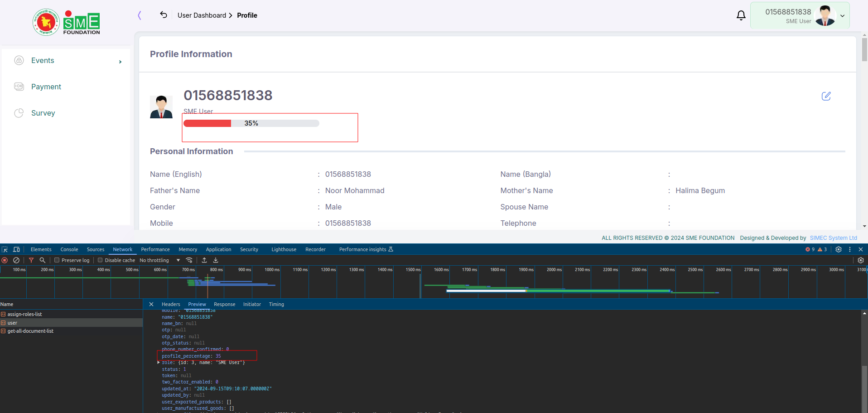Click the edit profile pencil icon

(x=826, y=96)
